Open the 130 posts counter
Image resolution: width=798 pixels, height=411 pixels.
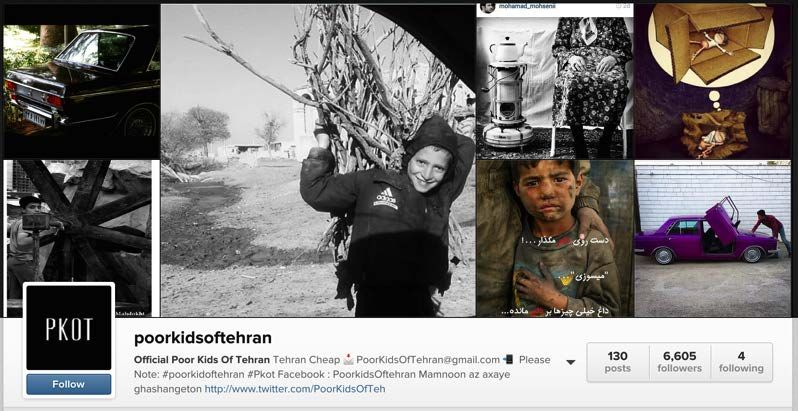[x=618, y=362]
